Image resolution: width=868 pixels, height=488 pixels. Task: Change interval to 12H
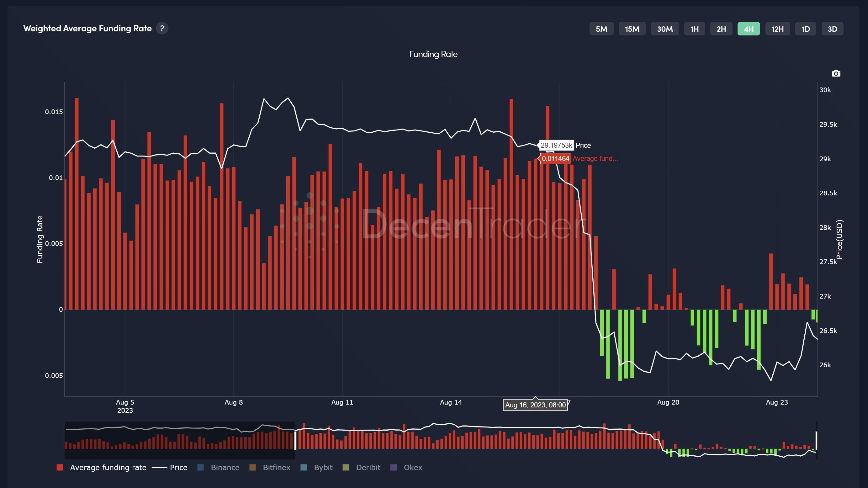tap(777, 29)
